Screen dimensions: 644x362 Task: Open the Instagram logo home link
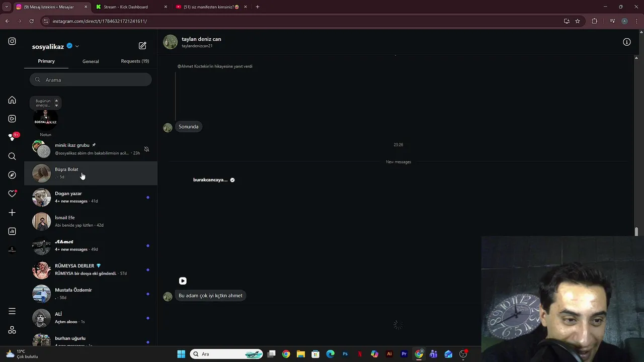pyautogui.click(x=12, y=41)
